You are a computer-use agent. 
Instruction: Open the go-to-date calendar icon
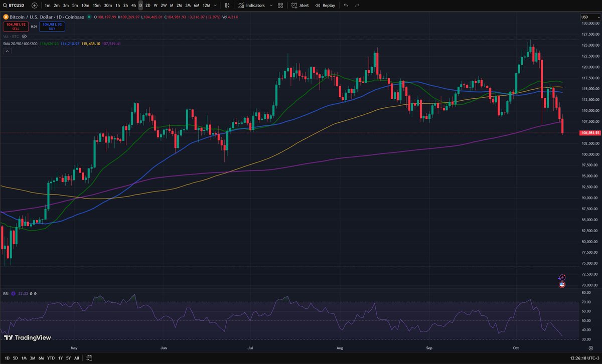click(88, 357)
